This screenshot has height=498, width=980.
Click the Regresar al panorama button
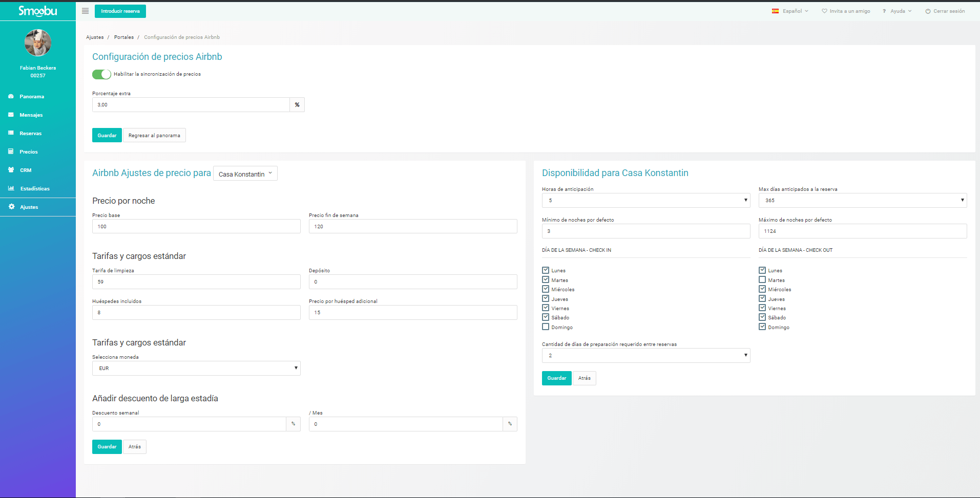[x=154, y=135]
